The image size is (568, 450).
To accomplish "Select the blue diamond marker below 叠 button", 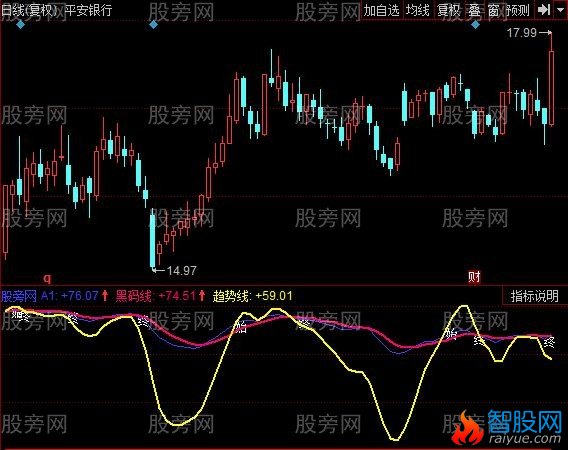I will click(476, 25).
